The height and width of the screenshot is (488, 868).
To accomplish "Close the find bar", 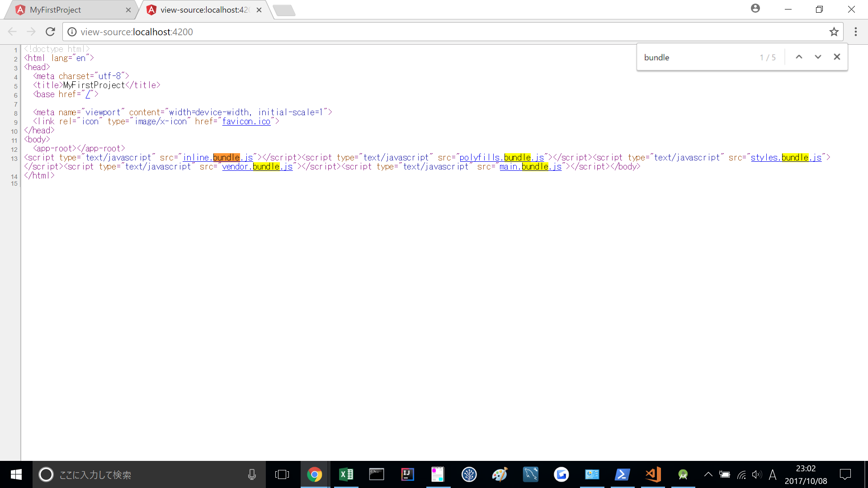I will [x=837, y=57].
